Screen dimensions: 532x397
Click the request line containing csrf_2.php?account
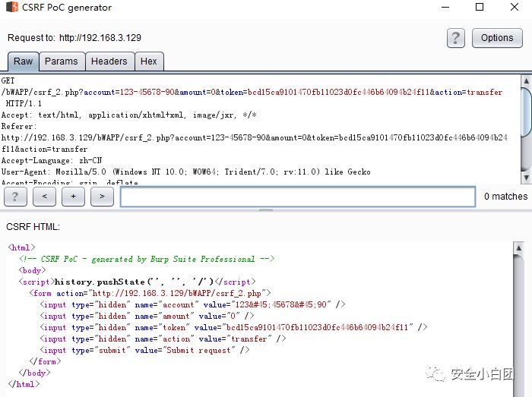click(x=252, y=92)
